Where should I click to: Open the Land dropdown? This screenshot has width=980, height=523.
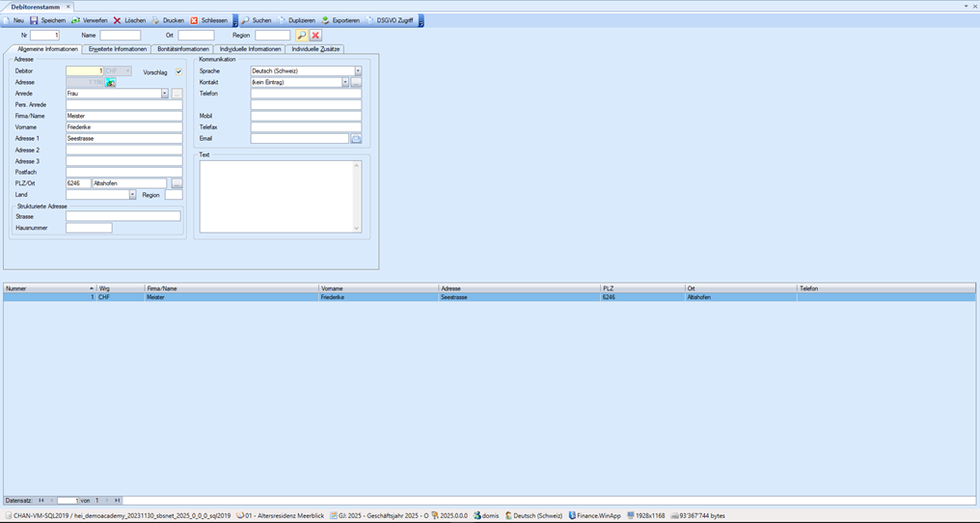coord(132,195)
